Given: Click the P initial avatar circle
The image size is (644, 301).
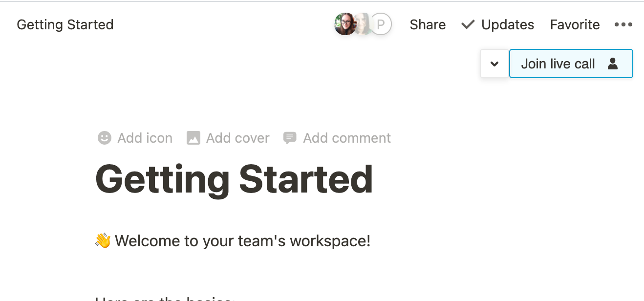Looking at the screenshot, I should point(381,24).
